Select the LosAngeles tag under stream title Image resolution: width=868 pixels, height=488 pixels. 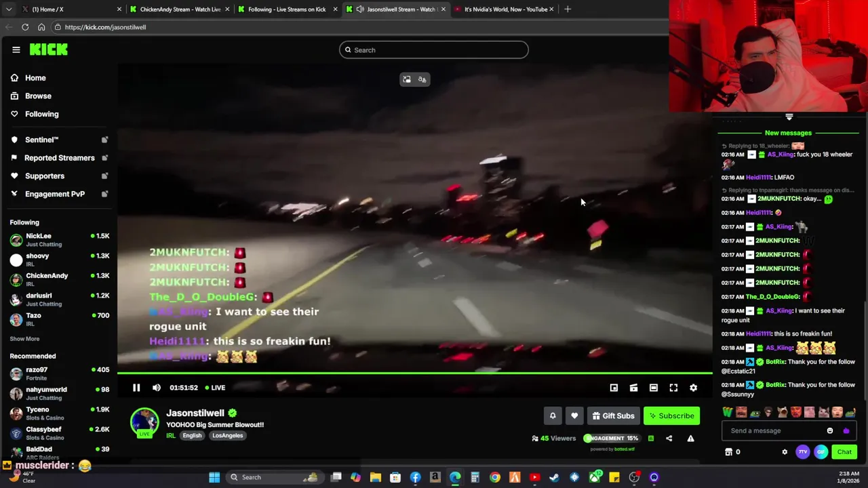click(227, 436)
